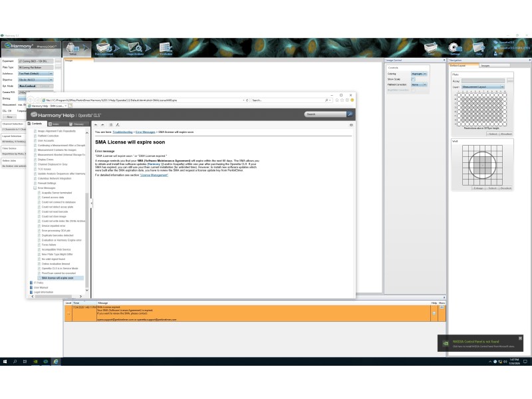Open the Evaluation step

tap(166, 49)
